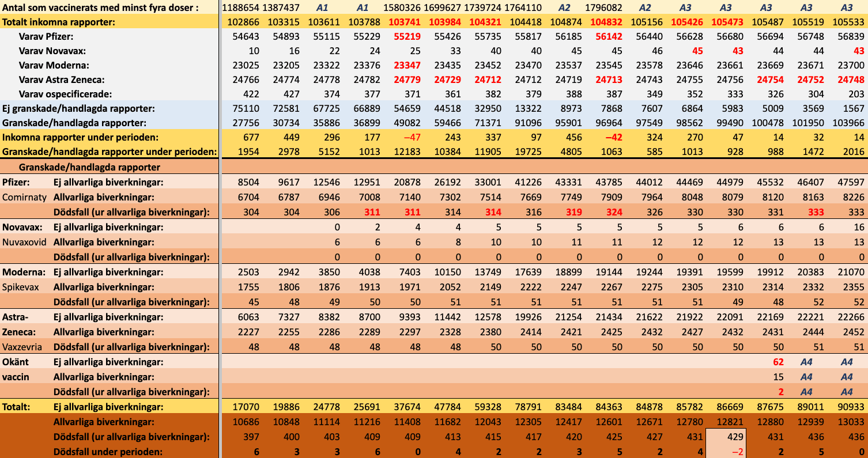Screen dimensions: 868x458
Task: Click first A1 note in the vaccinated row
Action: click(322, 7)
